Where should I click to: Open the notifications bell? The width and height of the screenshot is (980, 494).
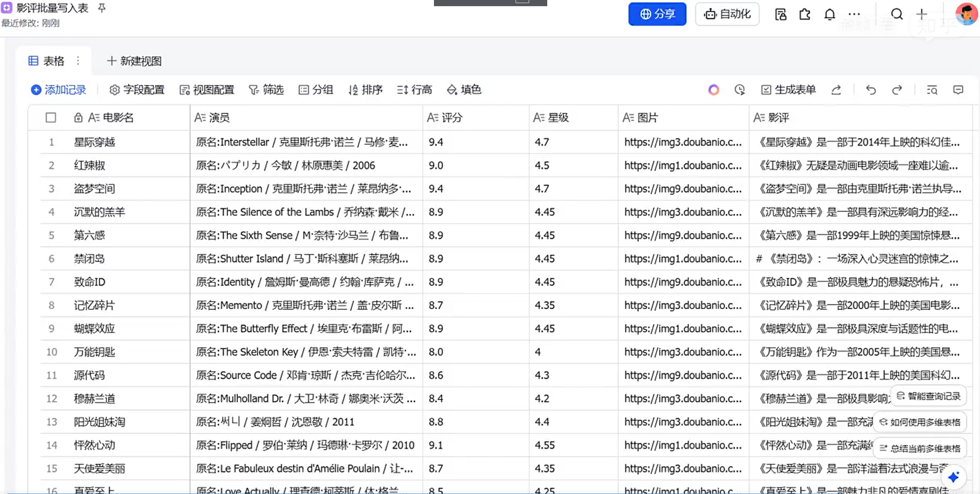click(829, 14)
